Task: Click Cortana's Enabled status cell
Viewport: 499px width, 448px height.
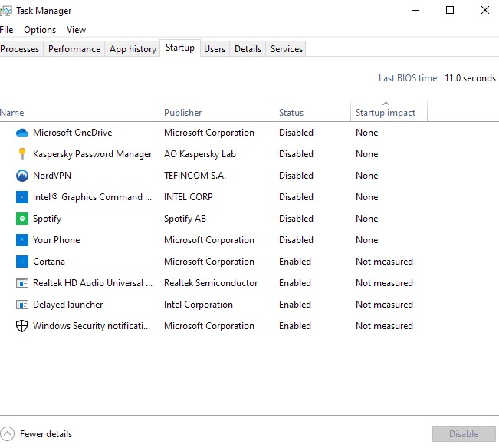Action: pos(295,262)
